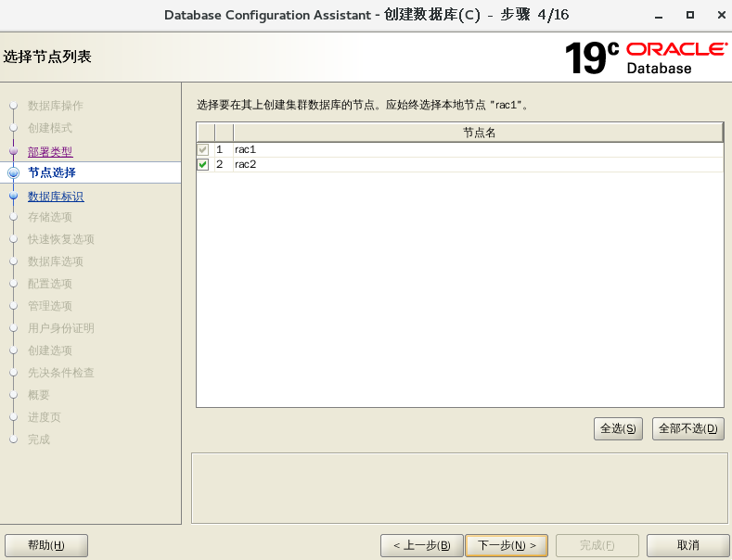The width and height of the screenshot is (732, 560).
Task: Maximize the Database Configuration Assistant window
Action: [x=689, y=15]
